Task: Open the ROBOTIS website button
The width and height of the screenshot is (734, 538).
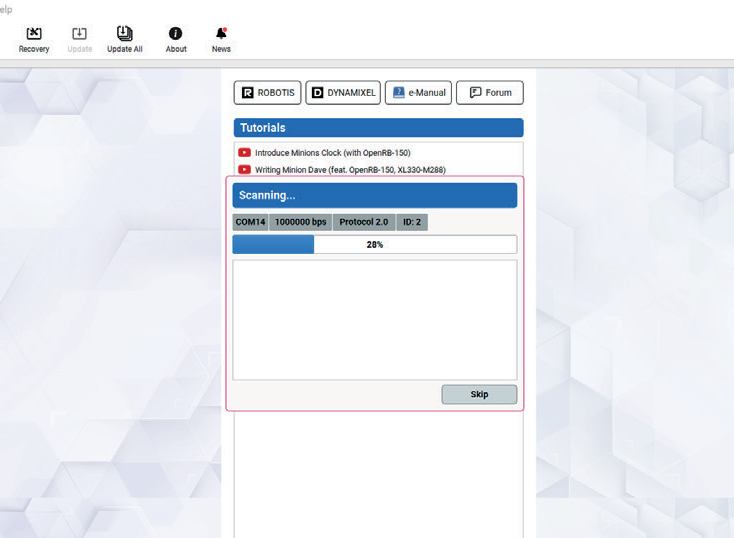Action: pos(268,93)
